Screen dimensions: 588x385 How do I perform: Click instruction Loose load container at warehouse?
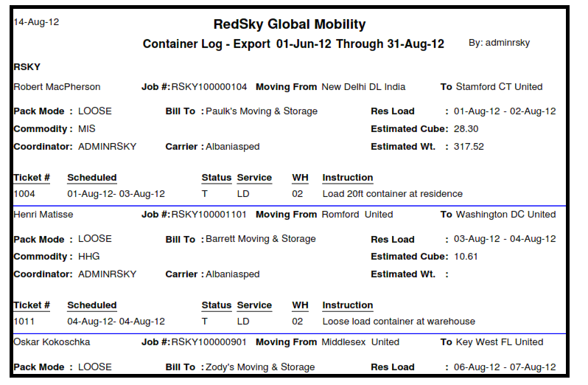click(x=399, y=322)
